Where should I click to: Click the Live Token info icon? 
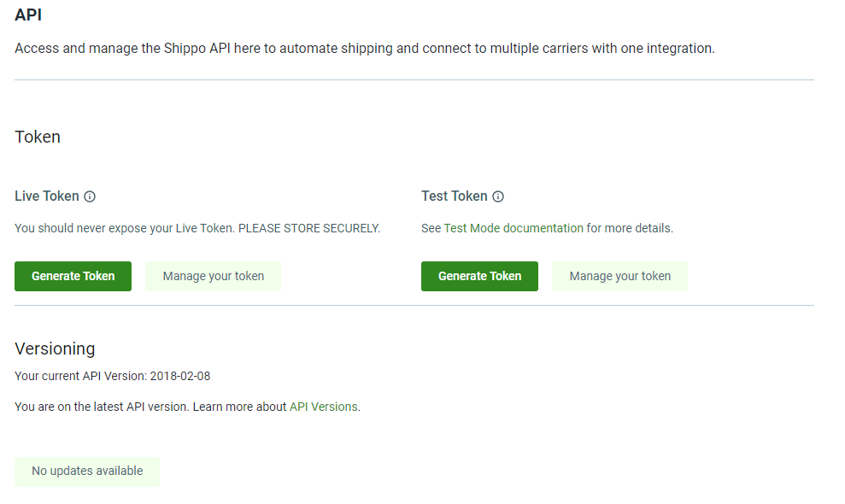pyautogui.click(x=90, y=196)
